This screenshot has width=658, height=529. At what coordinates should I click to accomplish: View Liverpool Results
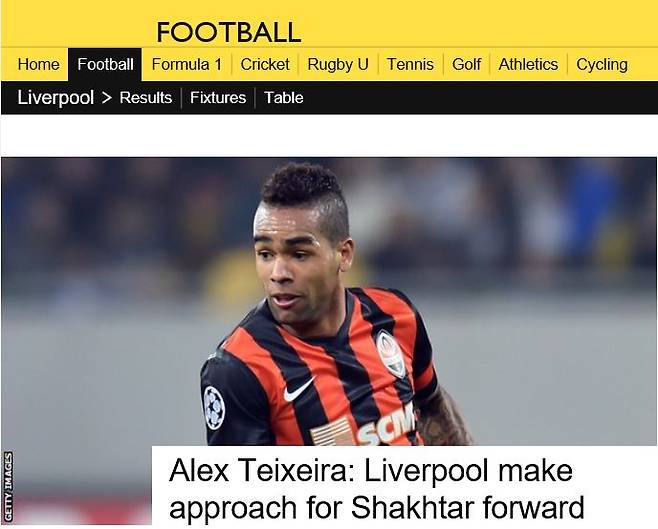click(146, 98)
